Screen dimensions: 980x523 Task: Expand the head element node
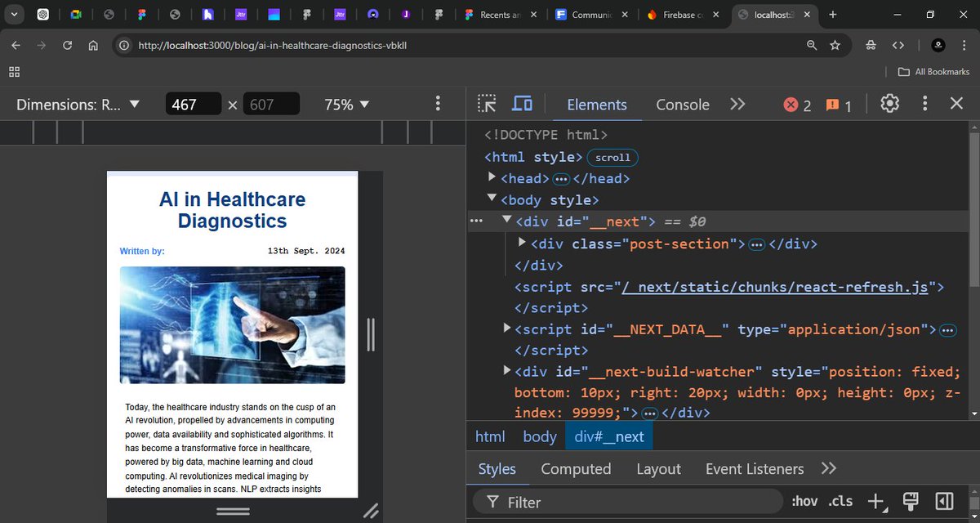[x=492, y=177]
